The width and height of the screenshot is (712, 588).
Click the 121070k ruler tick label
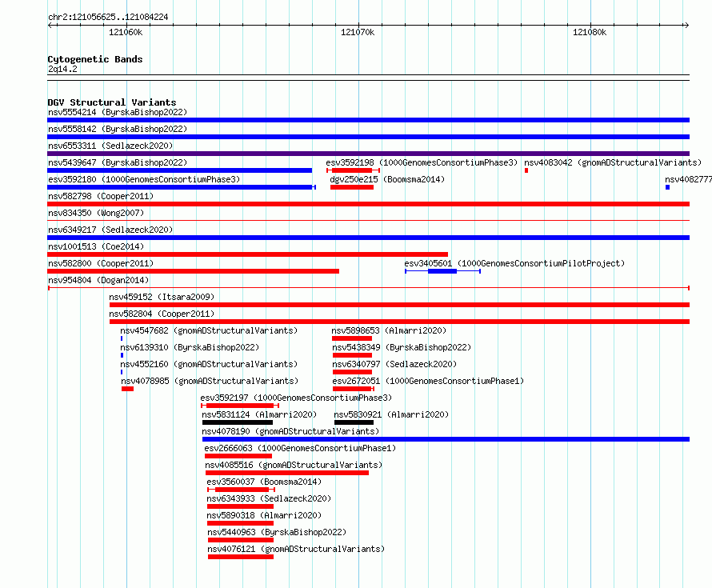[358, 32]
